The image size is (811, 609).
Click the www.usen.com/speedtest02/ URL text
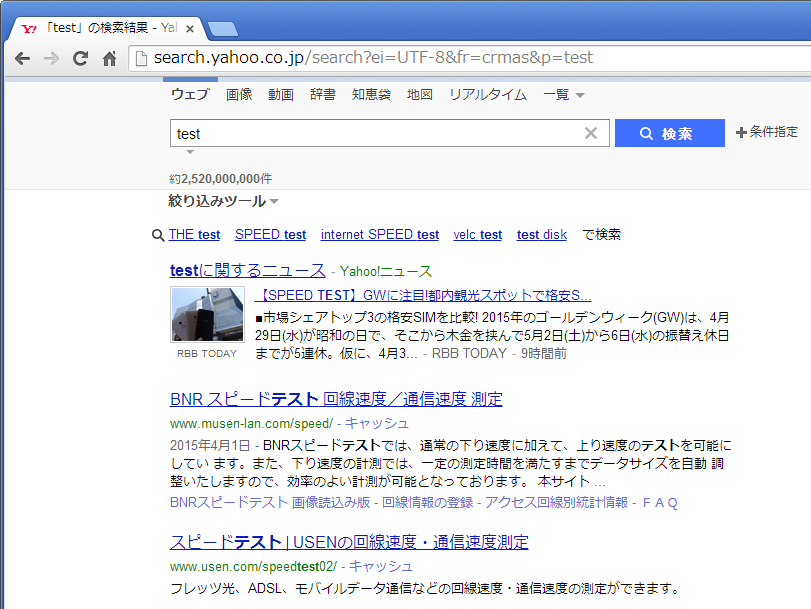[x=253, y=567]
